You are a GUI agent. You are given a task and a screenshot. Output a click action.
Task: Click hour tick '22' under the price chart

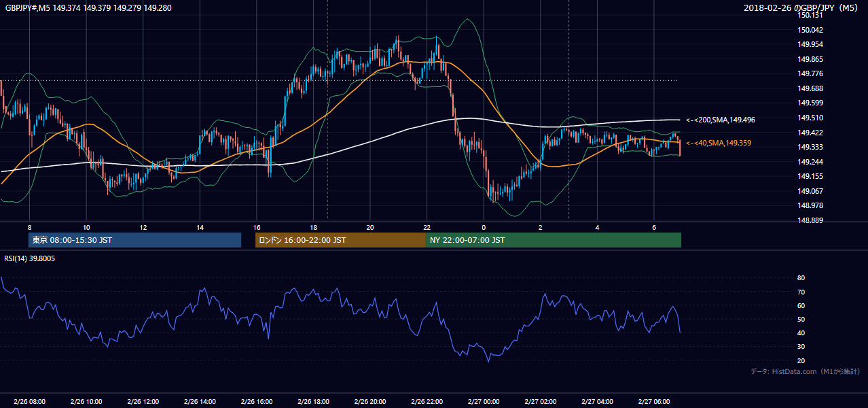tap(427, 227)
